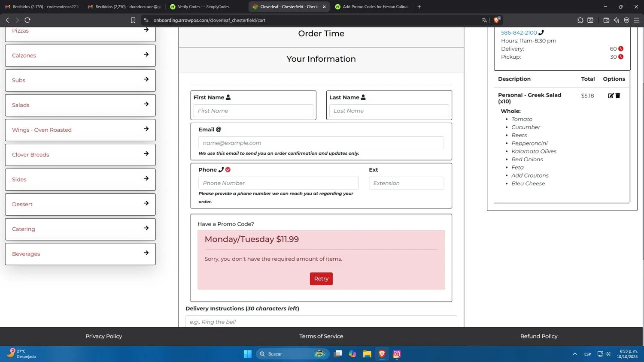
Task: Click the ESP language indicator
Action: click(587, 354)
